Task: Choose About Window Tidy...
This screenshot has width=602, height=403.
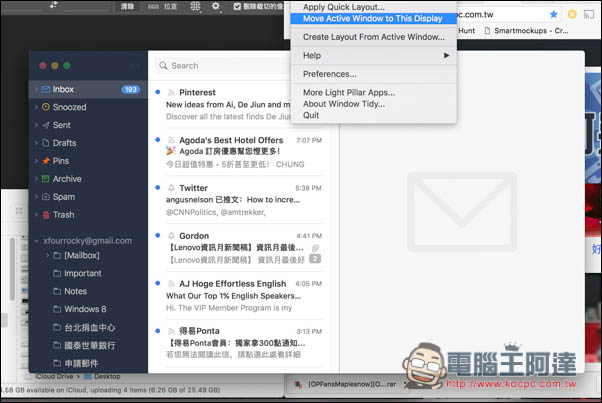Action: pyautogui.click(x=374, y=104)
